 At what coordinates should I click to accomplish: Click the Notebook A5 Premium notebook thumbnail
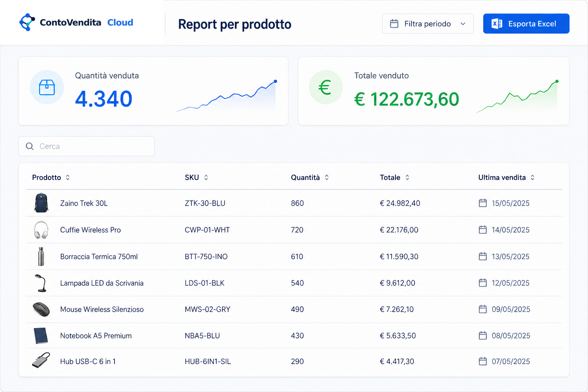41,336
